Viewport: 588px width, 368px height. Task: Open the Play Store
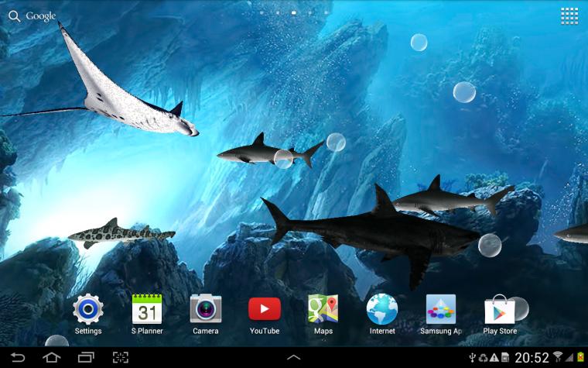tap(500, 310)
